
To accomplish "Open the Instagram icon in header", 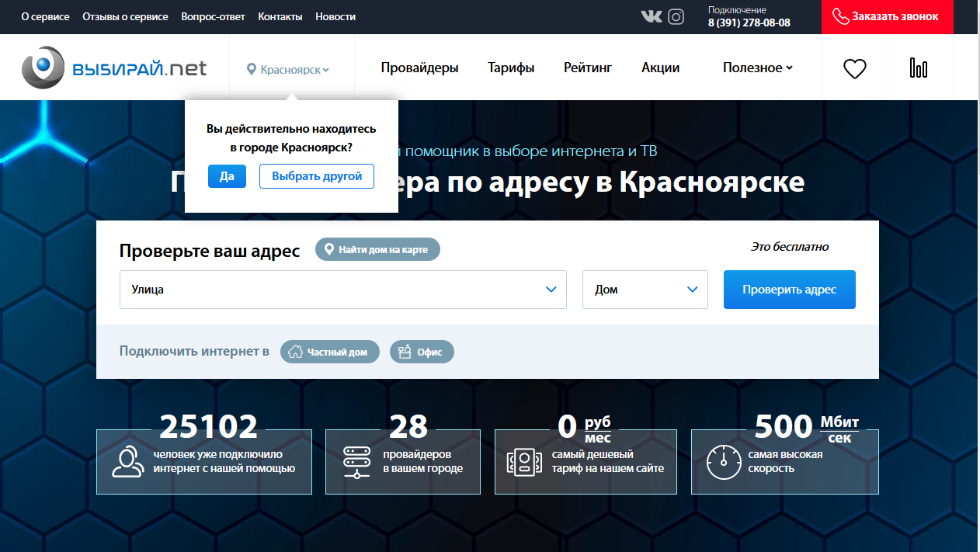I will (676, 16).
